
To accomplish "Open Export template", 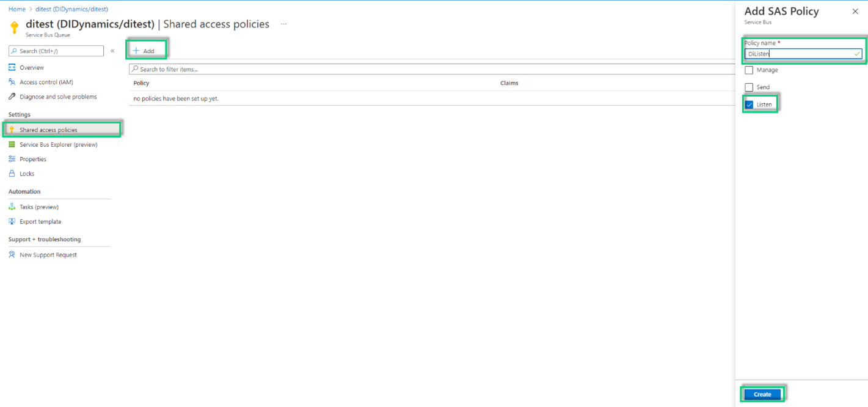I will pyautogui.click(x=40, y=222).
